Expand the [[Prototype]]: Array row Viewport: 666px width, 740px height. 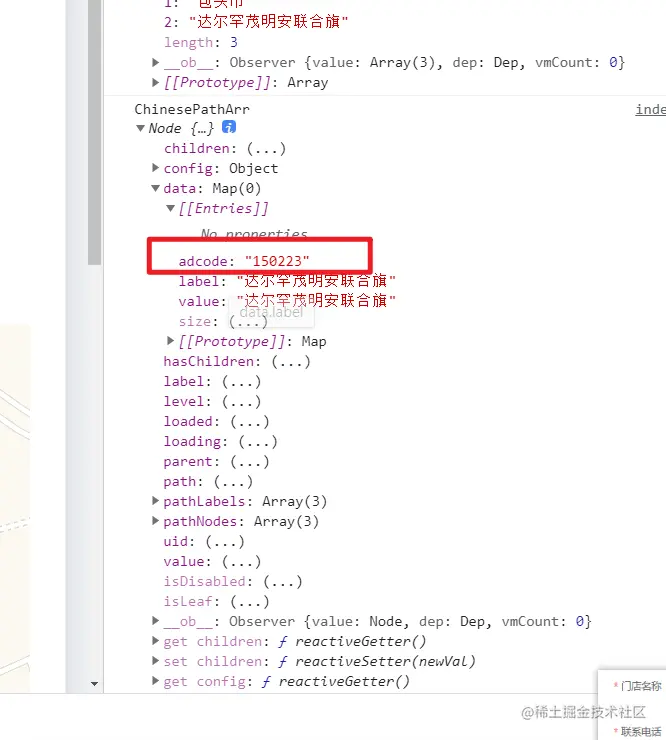[x=155, y=82]
